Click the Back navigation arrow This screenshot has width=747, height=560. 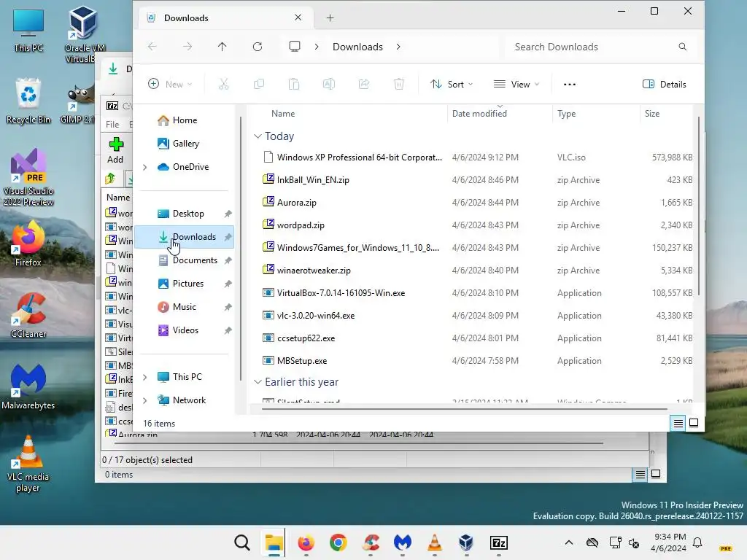pyautogui.click(x=152, y=47)
